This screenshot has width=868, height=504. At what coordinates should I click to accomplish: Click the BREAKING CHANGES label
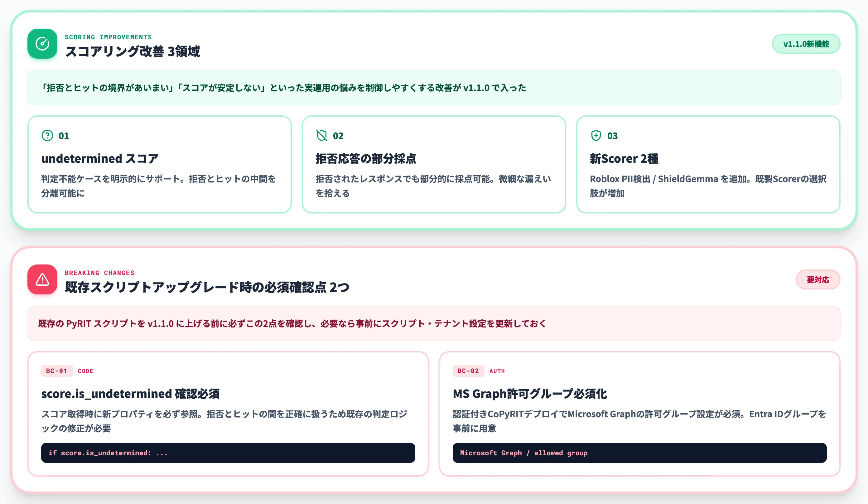click(99, 273)
